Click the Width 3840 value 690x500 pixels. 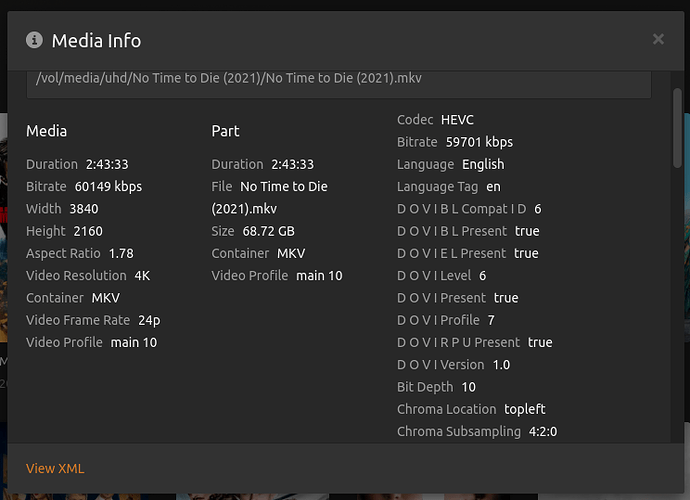(84, 209)
